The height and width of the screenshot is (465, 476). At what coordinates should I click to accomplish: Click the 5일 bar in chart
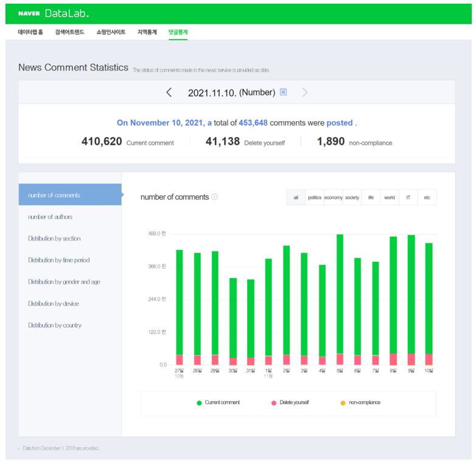coord(340,299)
